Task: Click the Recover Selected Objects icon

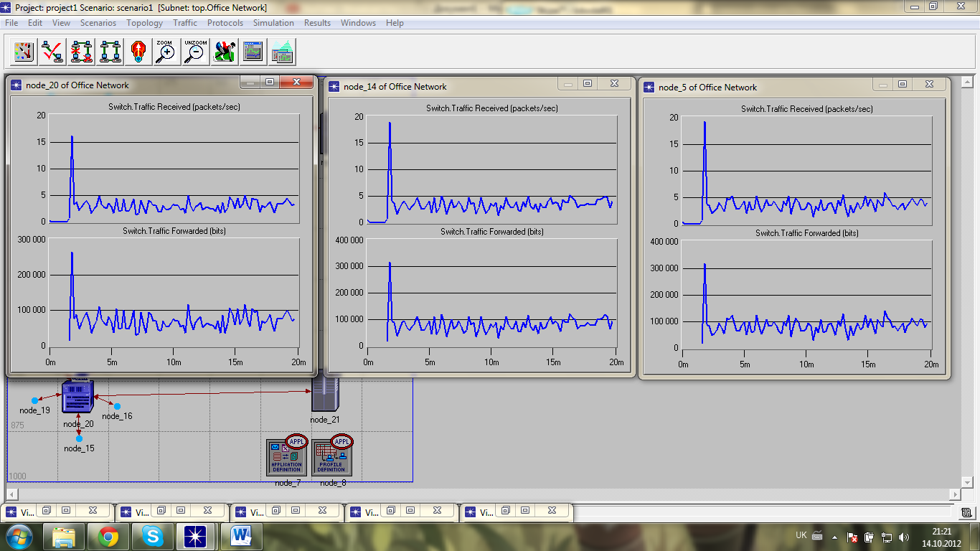Action: [110, 52]
